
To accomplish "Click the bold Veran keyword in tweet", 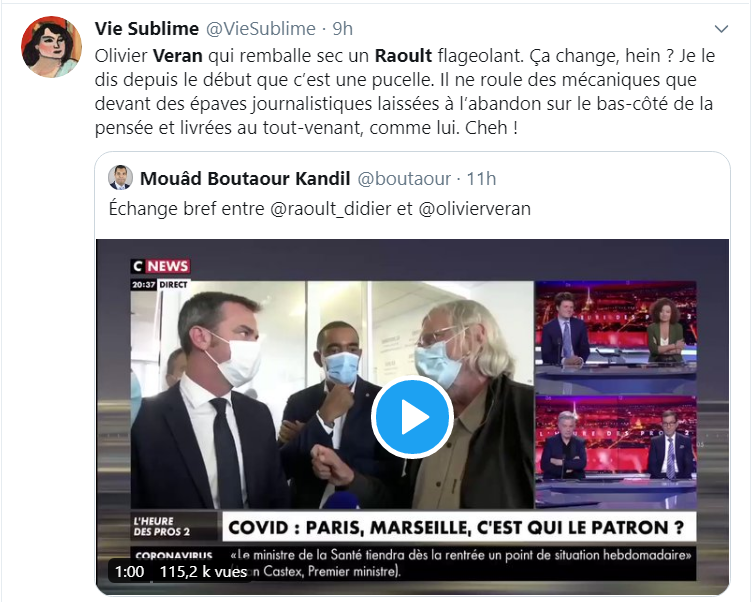I will click(177, 56).
